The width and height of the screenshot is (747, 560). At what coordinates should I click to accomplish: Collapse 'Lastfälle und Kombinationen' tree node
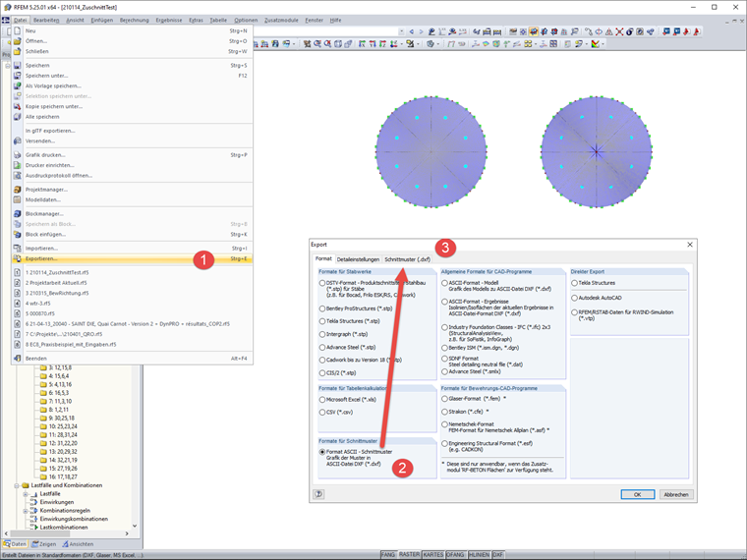(16, 485)
